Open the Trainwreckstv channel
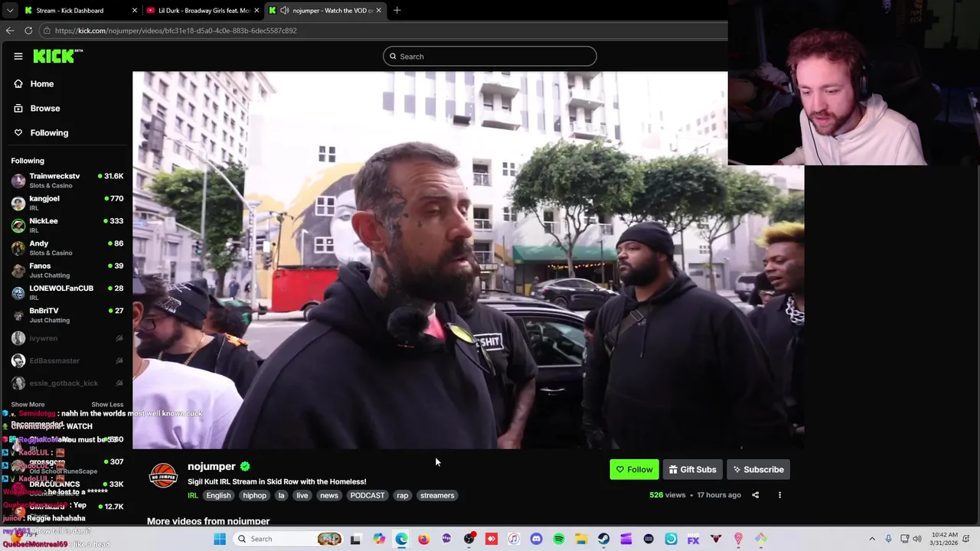This screenshot has height=551, width=980. click(67, 181)
